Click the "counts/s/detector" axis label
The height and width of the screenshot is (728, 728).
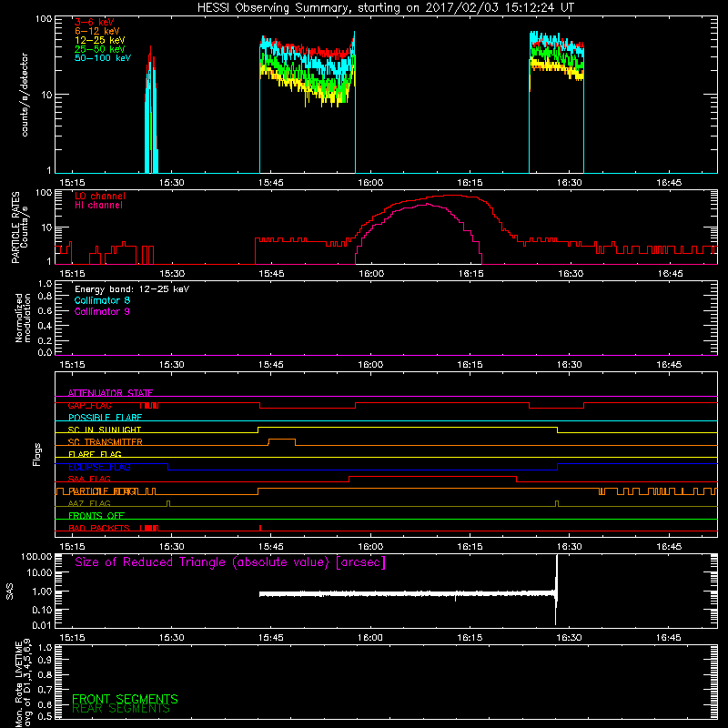coord(25,95)
